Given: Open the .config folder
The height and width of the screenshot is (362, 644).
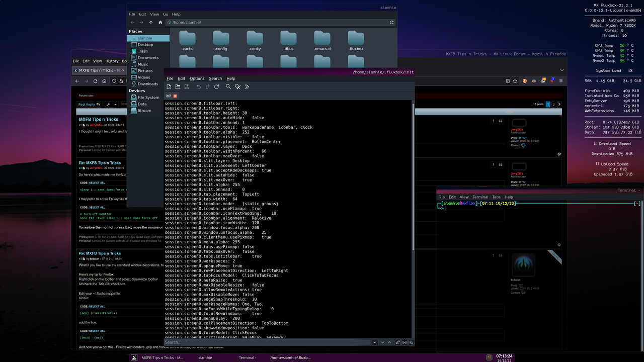Looking at the screenshot, I should 221,41.
